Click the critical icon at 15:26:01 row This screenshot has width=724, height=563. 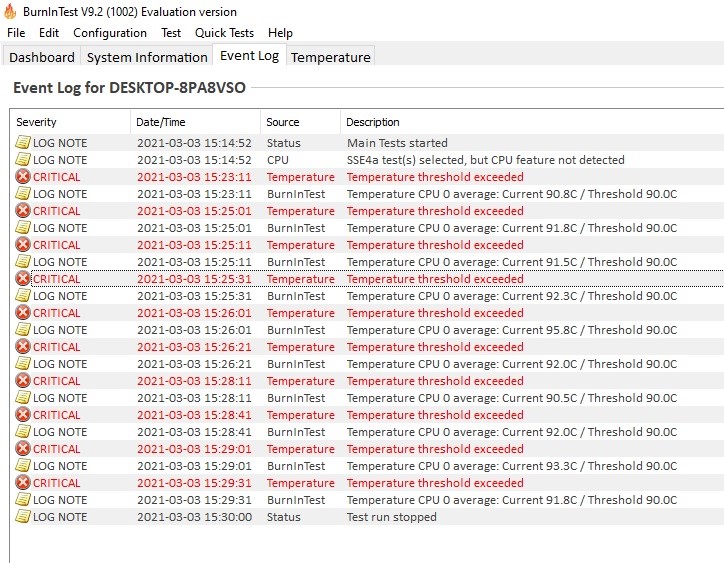pos(23,313)
